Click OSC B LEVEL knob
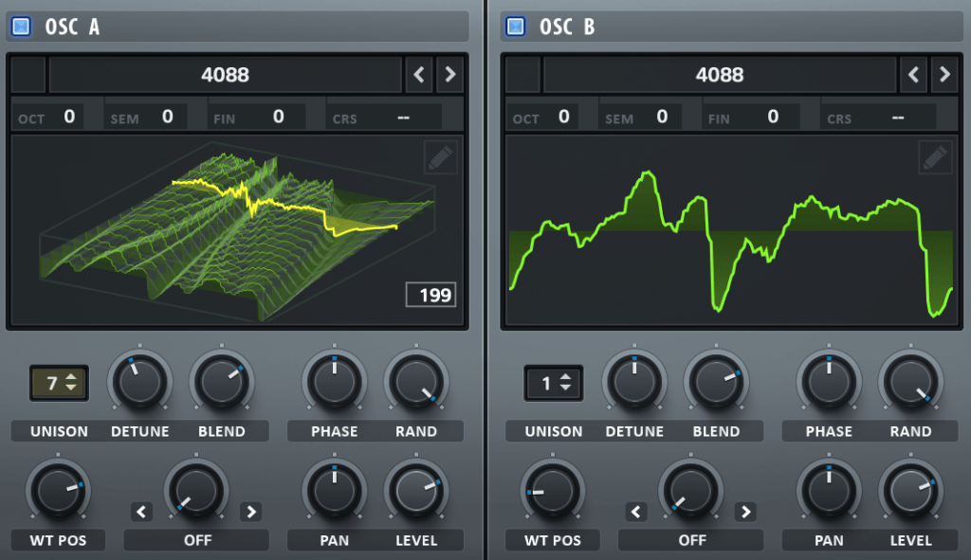Screen dimensions: 971x560 click(910, 491)
